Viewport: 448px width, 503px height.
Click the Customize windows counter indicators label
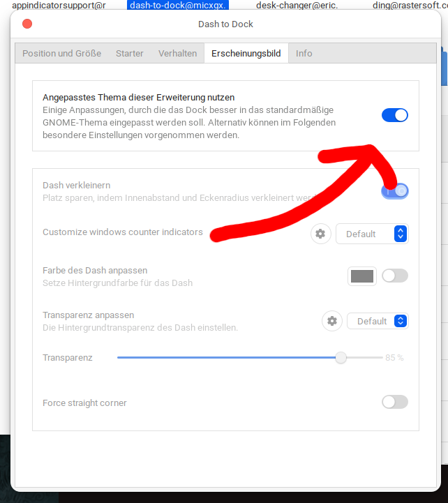(123, 232)
